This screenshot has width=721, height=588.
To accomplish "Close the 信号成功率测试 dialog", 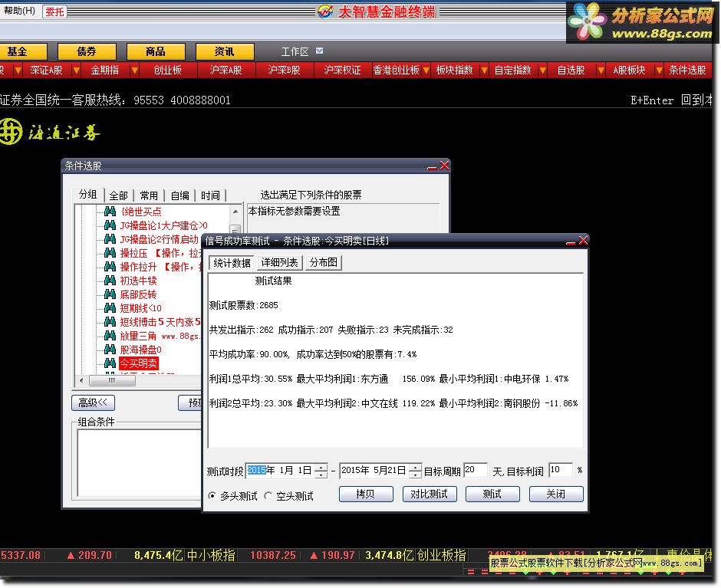I will [x=583, y=241].
